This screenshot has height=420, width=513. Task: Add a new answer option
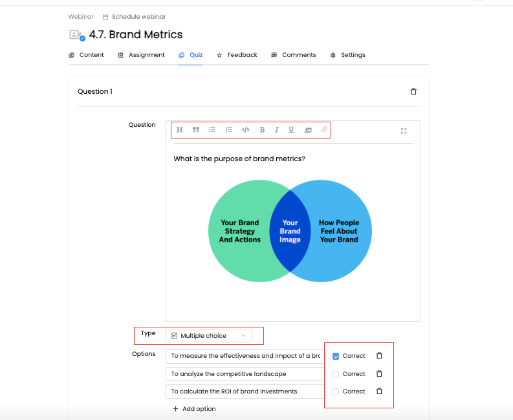click(194, 408)
